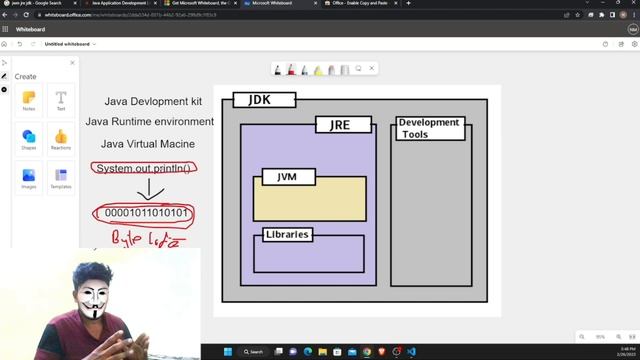The image size is (640, 360).
Task: Open the Windows Start menu
Action: pos(228,352)
